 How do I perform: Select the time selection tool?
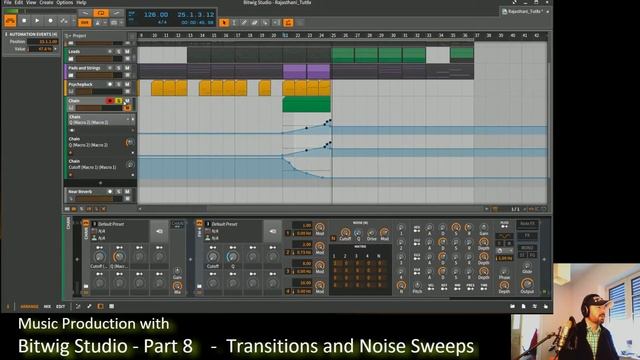(234, 23)
